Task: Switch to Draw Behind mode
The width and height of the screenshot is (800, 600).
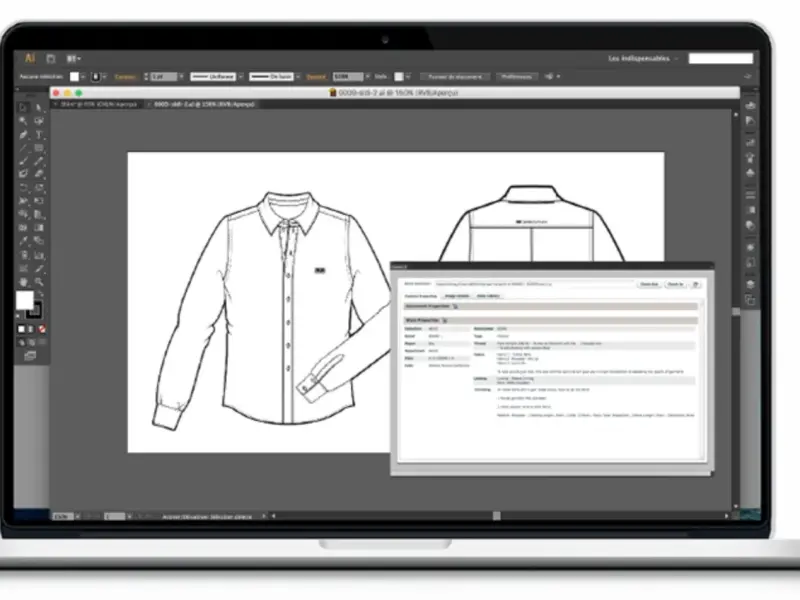Action: coord(31,342)
